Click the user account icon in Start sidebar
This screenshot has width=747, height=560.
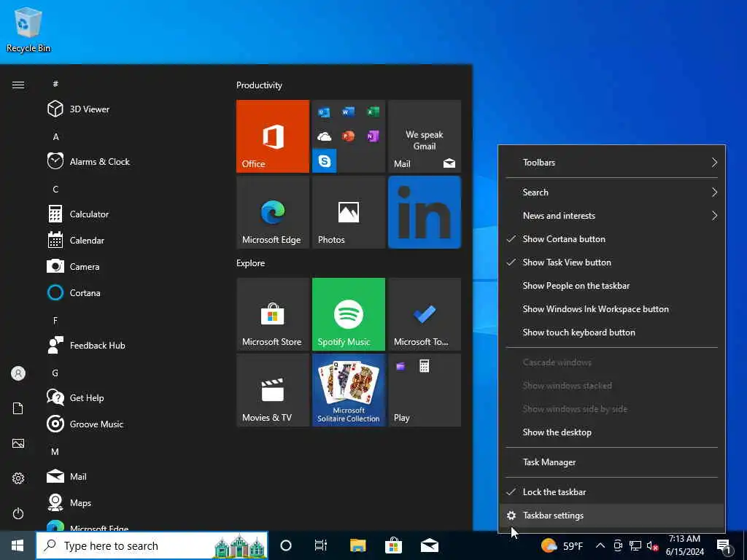18,373
